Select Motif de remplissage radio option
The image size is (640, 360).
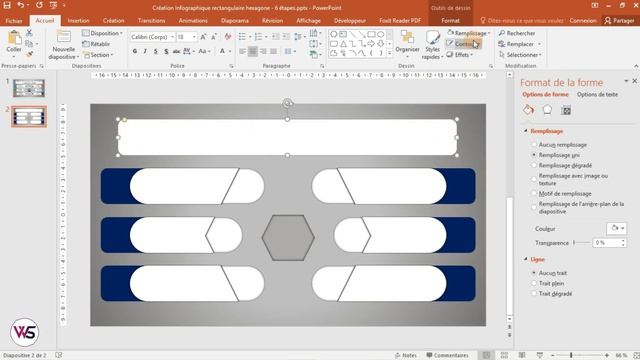tap(533, 193)
